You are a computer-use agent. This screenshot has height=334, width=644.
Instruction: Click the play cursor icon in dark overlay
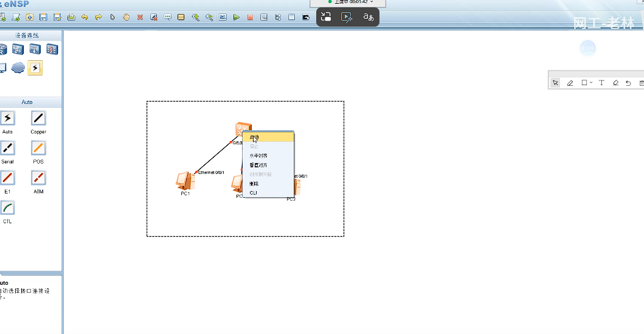click(347, 17)
